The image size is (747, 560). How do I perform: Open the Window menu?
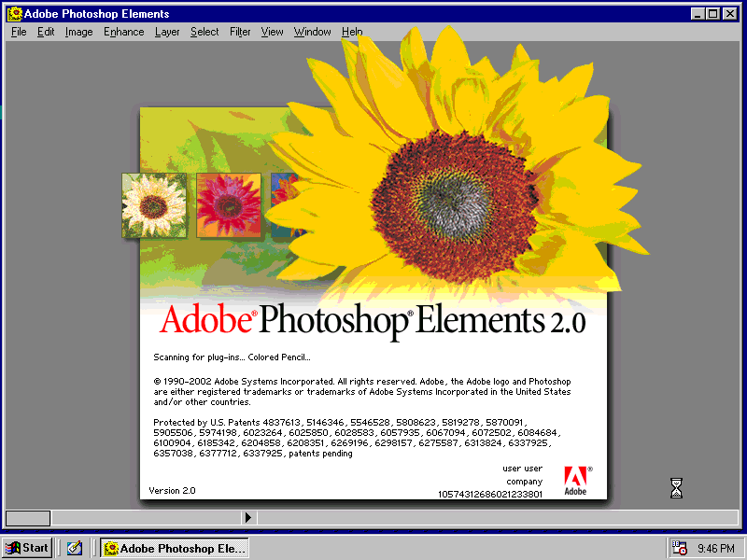312,32
